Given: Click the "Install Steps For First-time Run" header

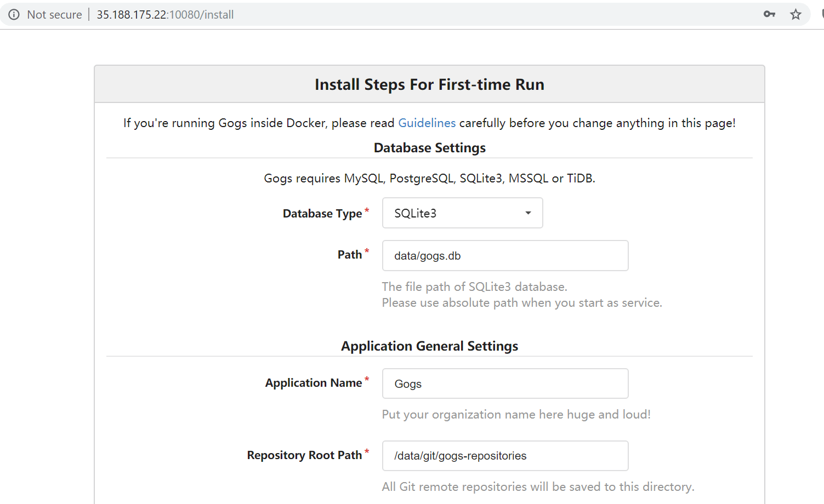Looking at the screenshot, I should (x=429, y=84).
